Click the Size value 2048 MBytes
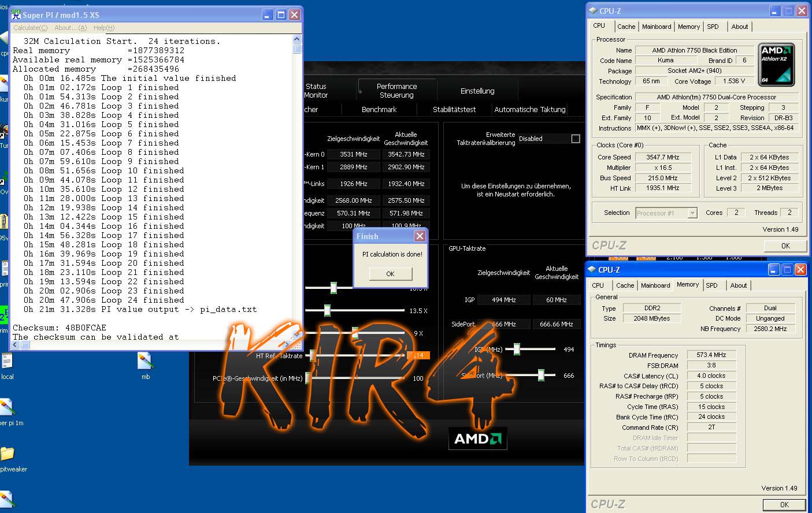The height and width of the screenshot is (513, 812). (x=652, y=318)
